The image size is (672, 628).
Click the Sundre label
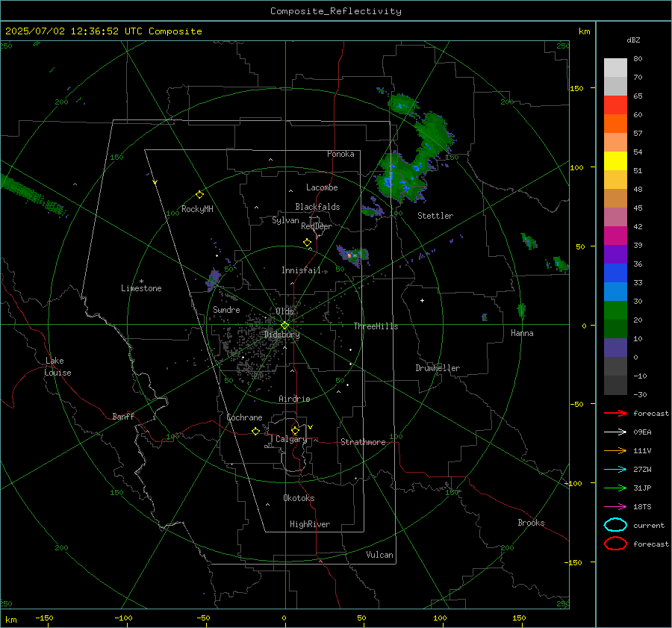pos(226,309)
